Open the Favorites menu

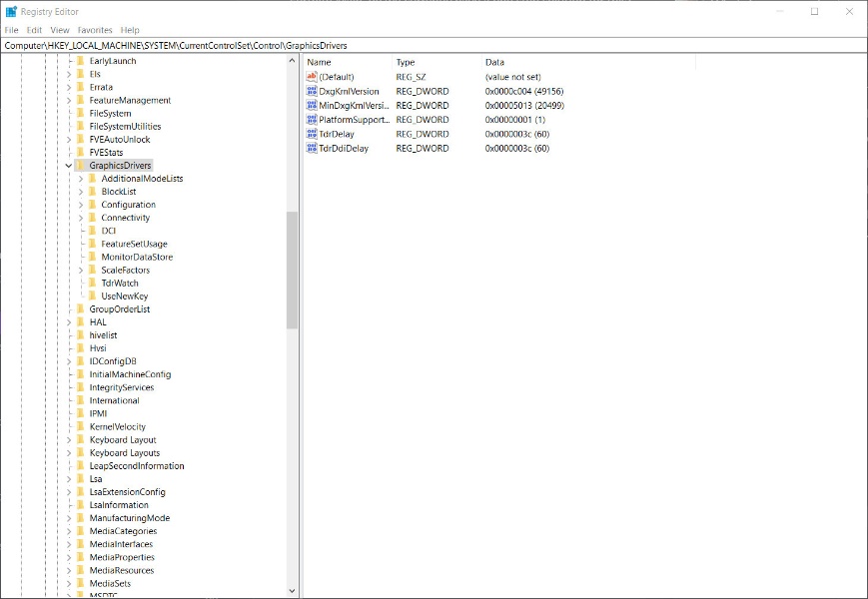(x=95, y=30)
